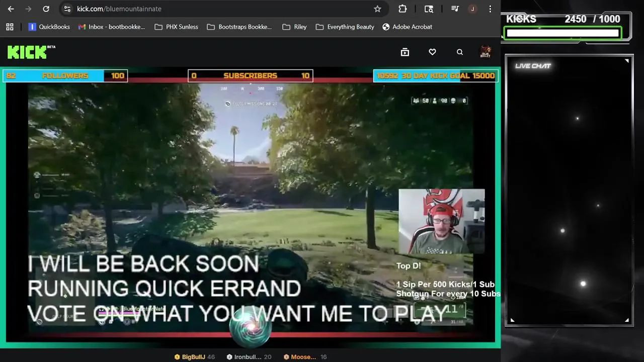The image size is (644, 362).
Task: Open Everything Beauty bookmark folder
Action: tap(345, 27)
